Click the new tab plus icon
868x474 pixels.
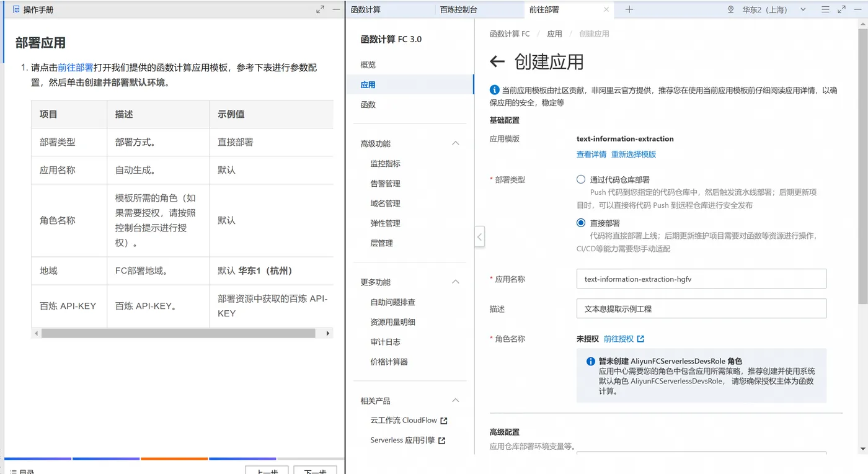point(629,9)
